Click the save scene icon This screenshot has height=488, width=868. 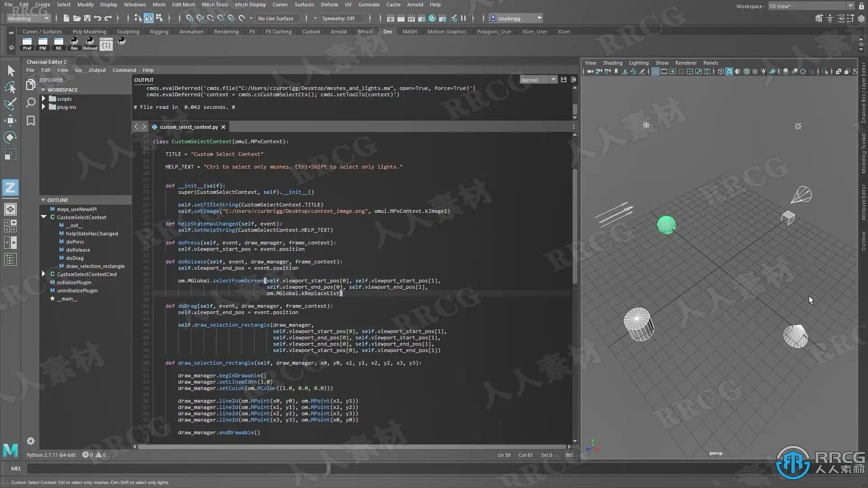point(87,18)
